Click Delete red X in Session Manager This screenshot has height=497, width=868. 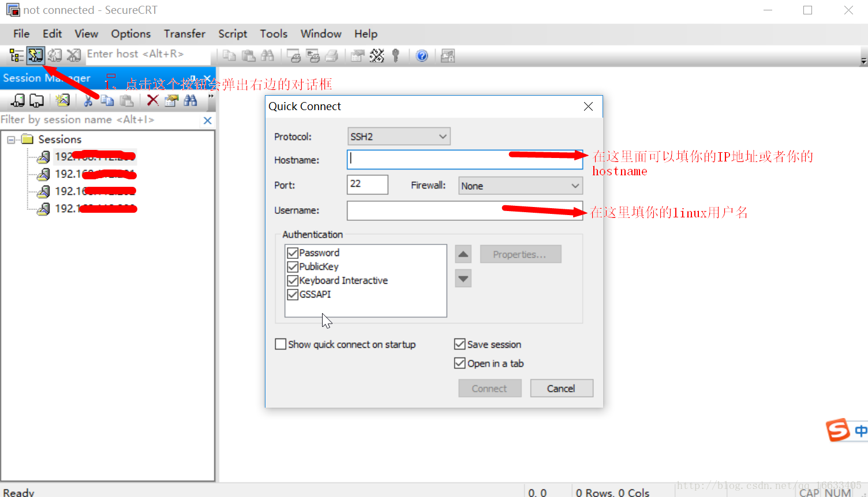(x=152, y=100)
